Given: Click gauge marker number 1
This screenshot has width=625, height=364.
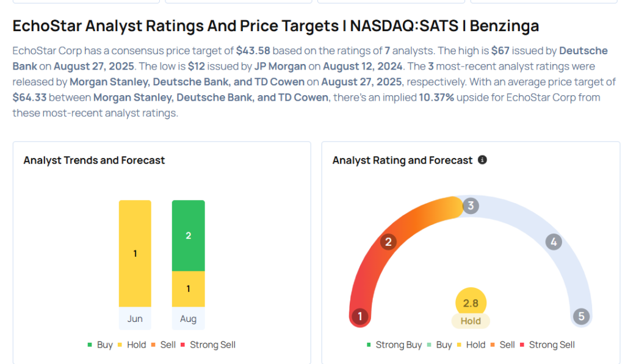Looking at the screenshot, I should (x=360, y=316).
